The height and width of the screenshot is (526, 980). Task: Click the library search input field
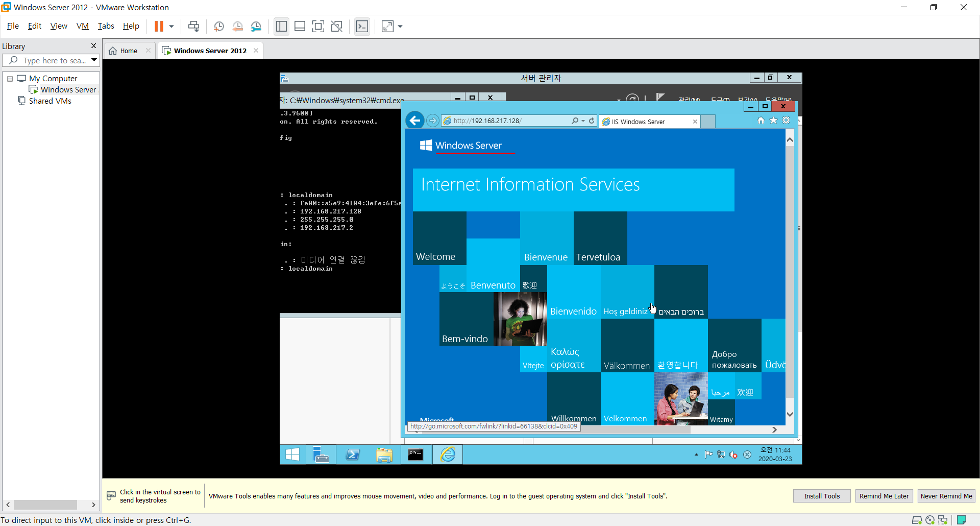click(x=51, y=60)
